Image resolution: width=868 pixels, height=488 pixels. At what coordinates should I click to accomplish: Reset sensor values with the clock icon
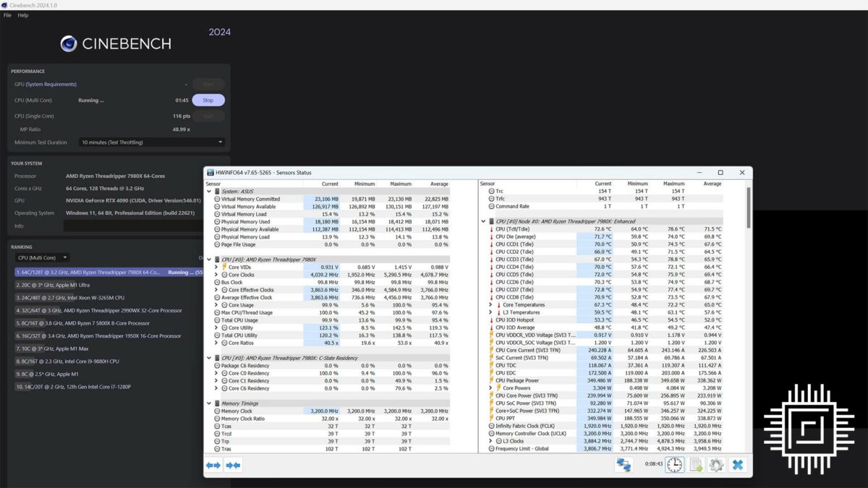(674, 465)
